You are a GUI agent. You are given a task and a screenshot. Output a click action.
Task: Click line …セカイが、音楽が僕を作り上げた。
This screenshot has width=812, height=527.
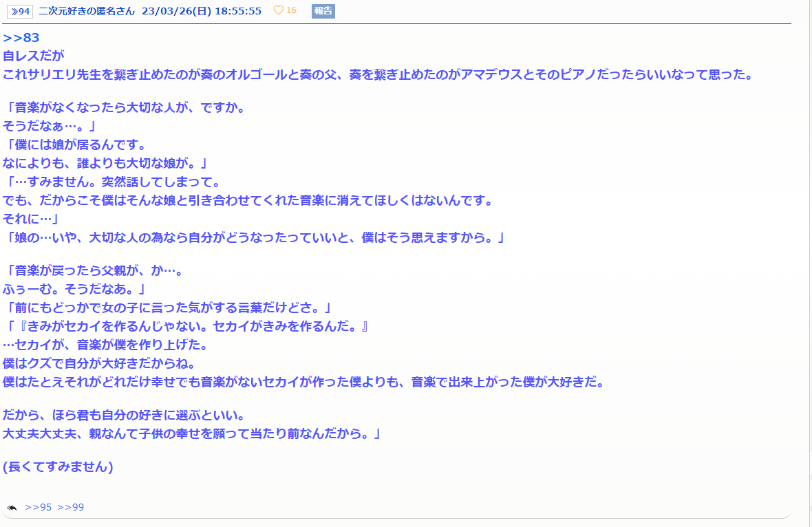point(106,345)
